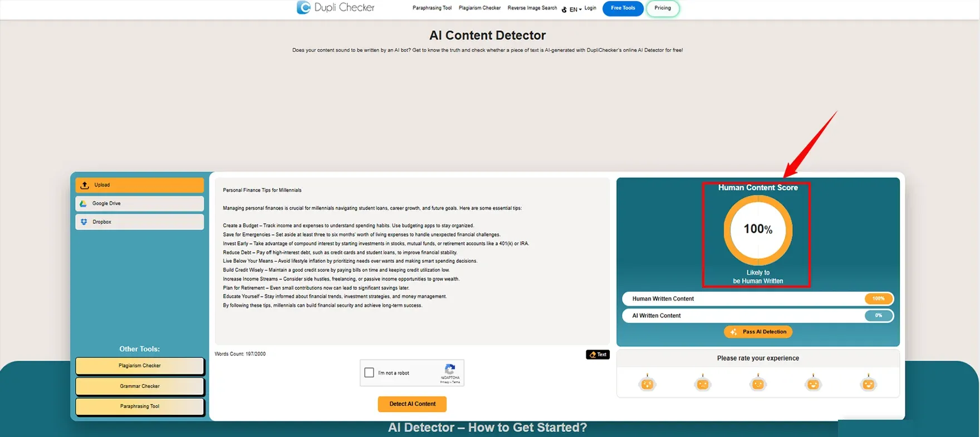The width and height of the screenshot is (980, 437).
Task: Import text from Google Drive
Action: click(140, 203)
